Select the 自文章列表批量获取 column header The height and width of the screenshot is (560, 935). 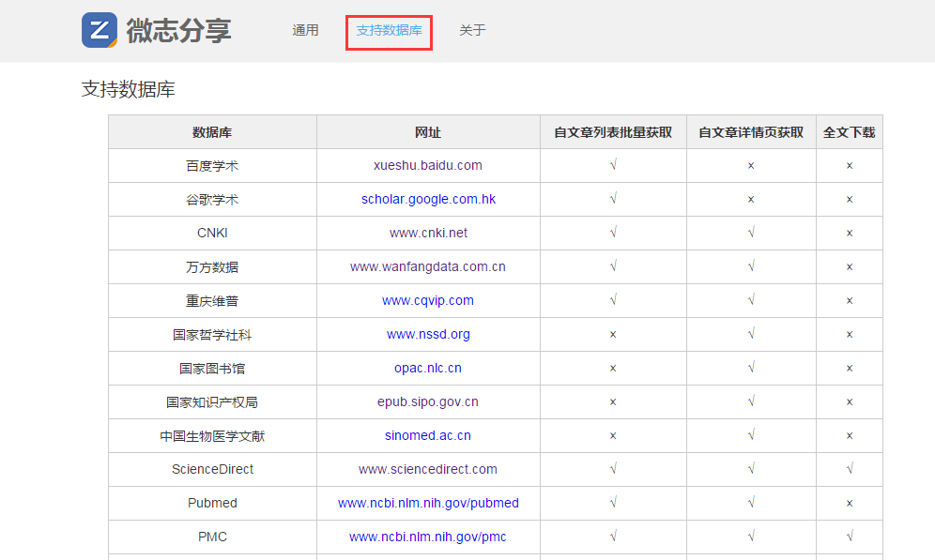(613, 132)
